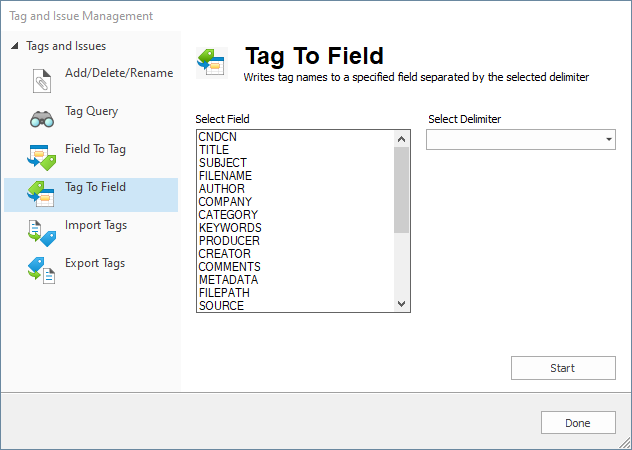Click the field list scroll-down arrow
Image resolution: width=632 pixels, height=450 pixels.
[x=401, y=304]
